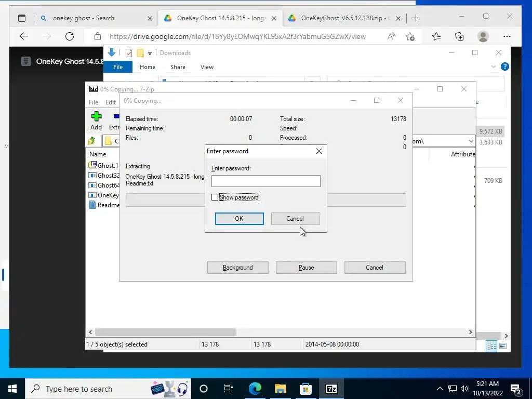Check the Show password checkbox
The width and height of the screenshot is (532, 399).
coord(215,197)
